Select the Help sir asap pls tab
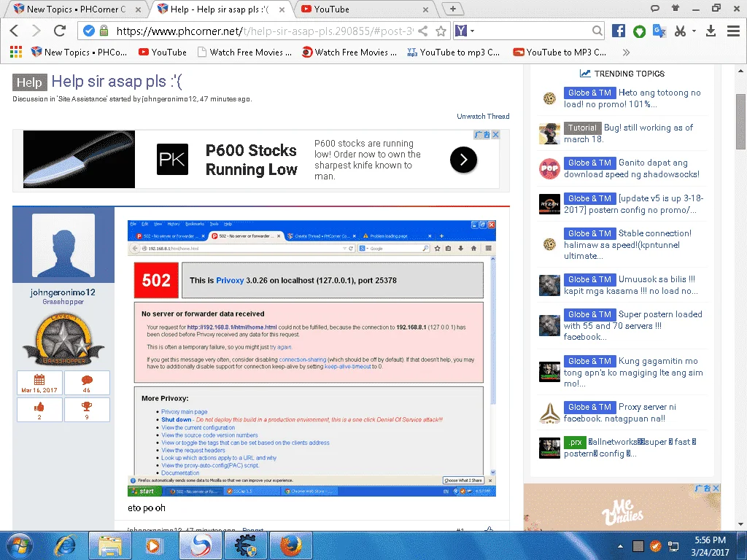747x560 pixels. 220,9
